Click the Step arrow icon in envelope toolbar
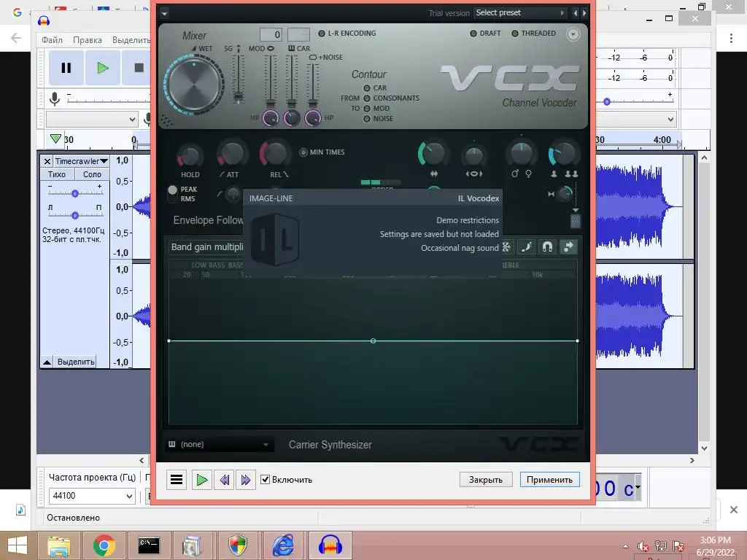 [568, 246]
